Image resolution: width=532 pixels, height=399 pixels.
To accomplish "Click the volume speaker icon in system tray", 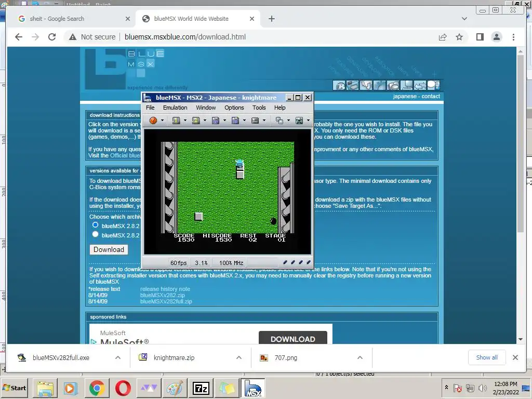I will click(482, 388).
